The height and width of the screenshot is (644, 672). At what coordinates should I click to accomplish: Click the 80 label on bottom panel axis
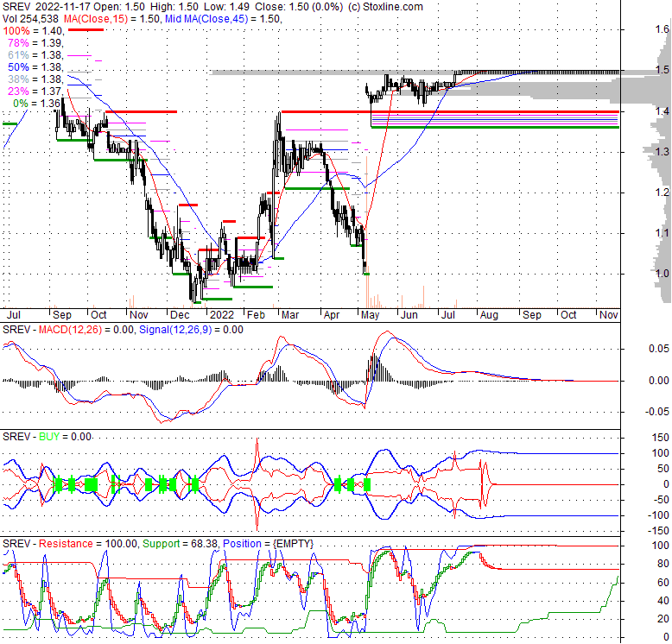[663, 564]
